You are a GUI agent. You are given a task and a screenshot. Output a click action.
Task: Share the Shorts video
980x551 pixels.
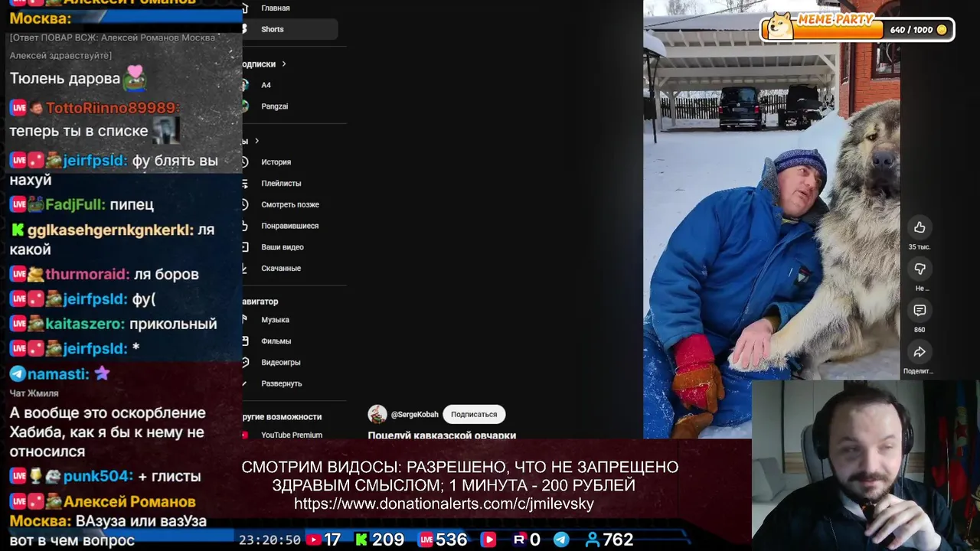tap(920, 351)
